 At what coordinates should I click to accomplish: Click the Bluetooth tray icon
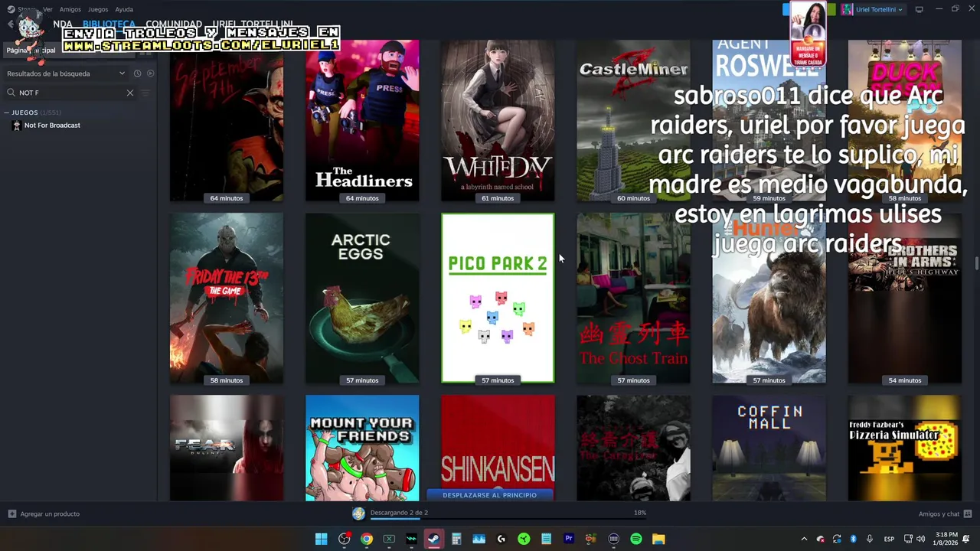(853, 539)
